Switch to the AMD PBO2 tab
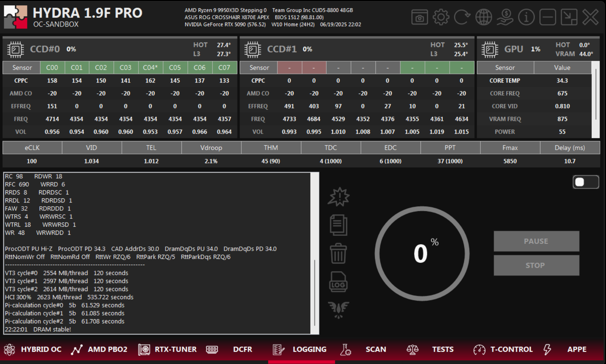 tap(99, 349)
